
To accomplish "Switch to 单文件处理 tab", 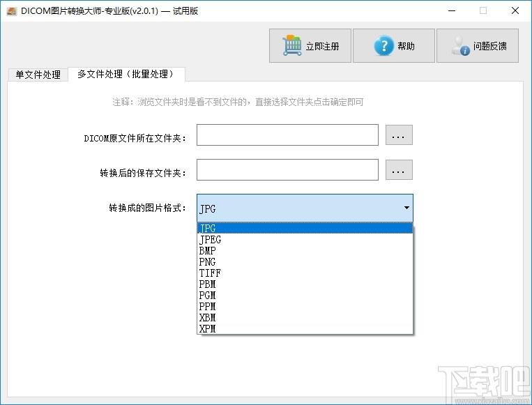I will (x=38, y=75).
